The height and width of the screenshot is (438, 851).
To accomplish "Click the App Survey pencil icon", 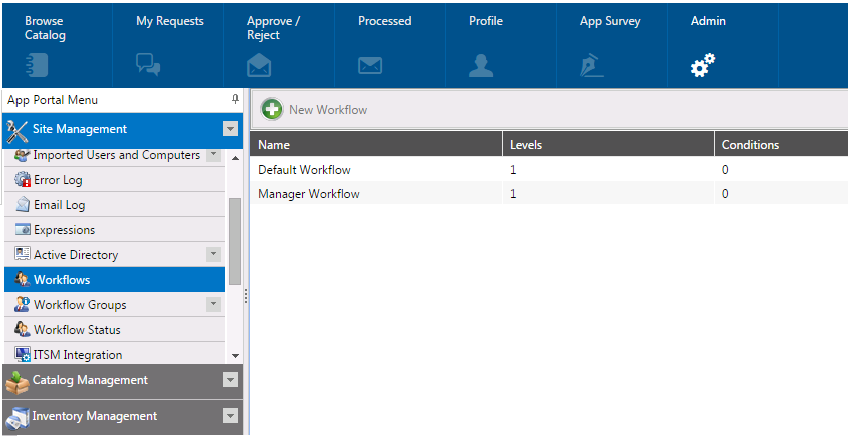I will pos(592,66).
